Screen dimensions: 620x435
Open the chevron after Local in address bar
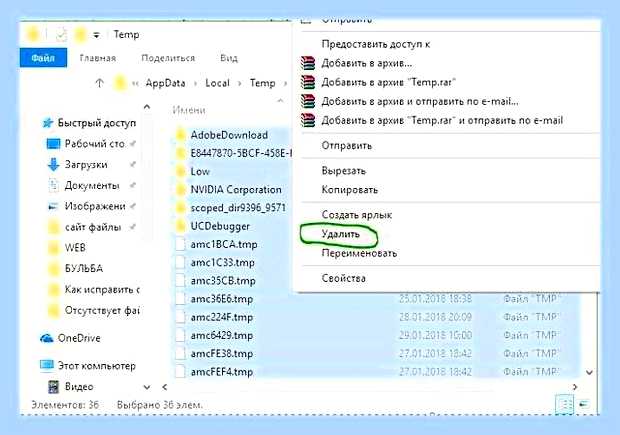point(240,83)
